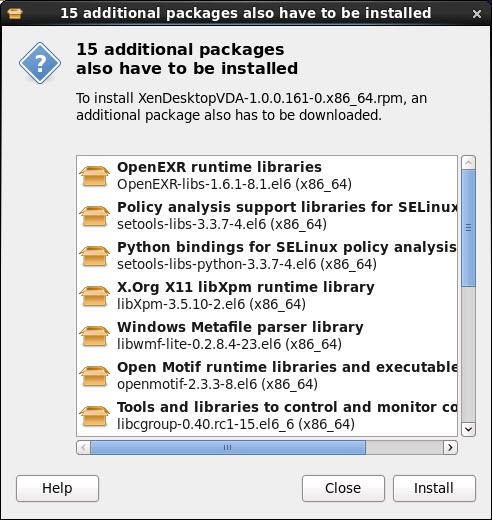Select 'setools-libs-3.3.7-4.el6 (x86_64)' text

pos(222,224)
